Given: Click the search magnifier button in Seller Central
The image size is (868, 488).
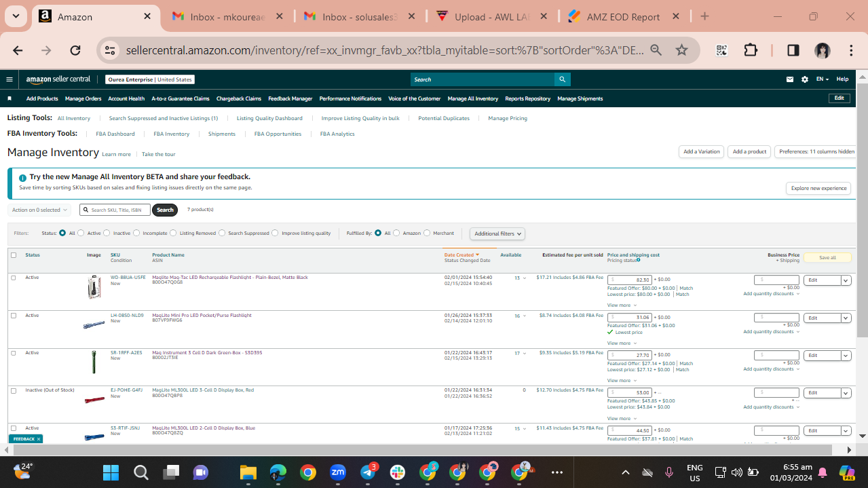Looking at the screenshot, I should 562,79.
